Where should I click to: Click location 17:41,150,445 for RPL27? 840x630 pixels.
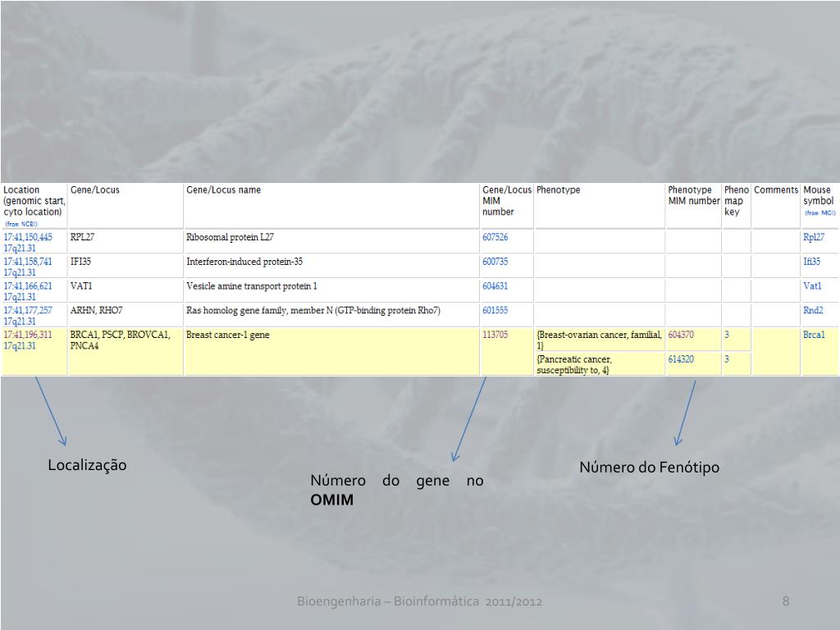pyautogui.click(x=28, y=237)
